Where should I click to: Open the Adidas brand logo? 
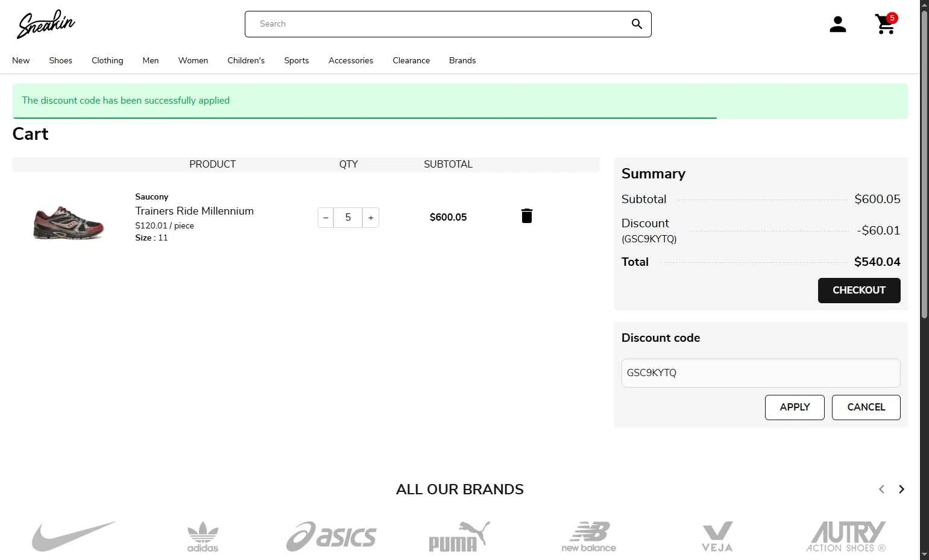coord(203,536)
